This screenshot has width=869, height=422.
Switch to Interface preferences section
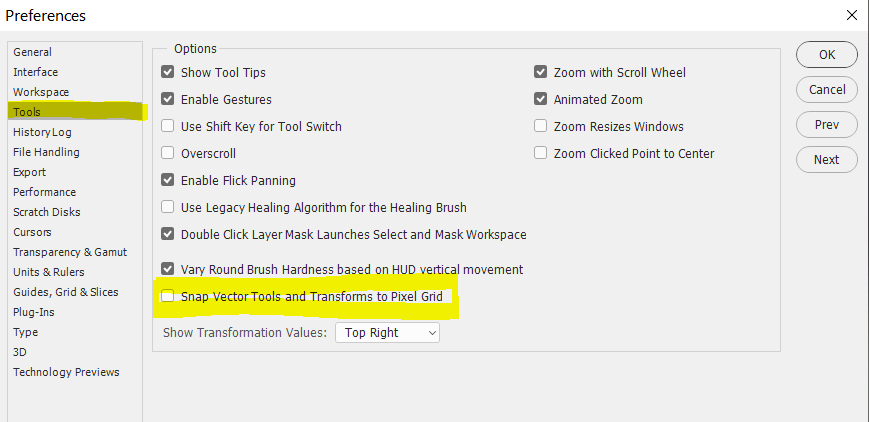click(36, 72)
